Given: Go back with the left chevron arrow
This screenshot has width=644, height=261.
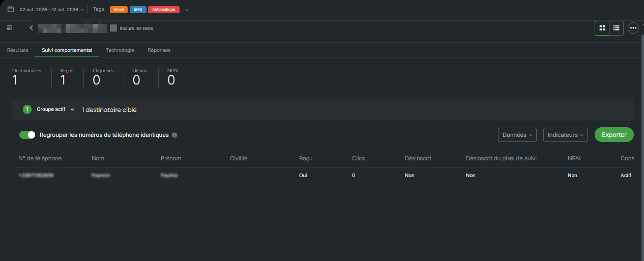Looking at the screenshot, I should 32,28.
